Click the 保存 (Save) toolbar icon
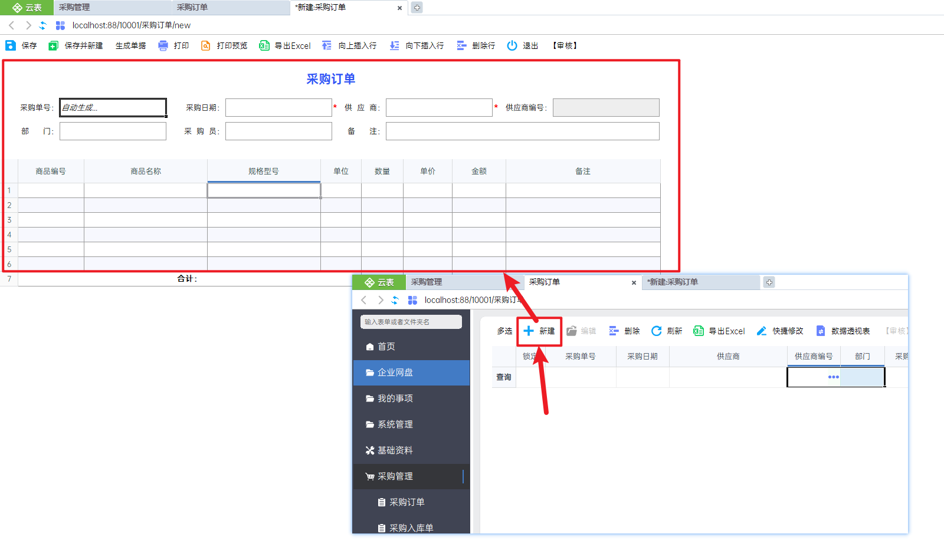Image resolution: width=944 pixels, height=560 pixels. (x=11, y=45)
